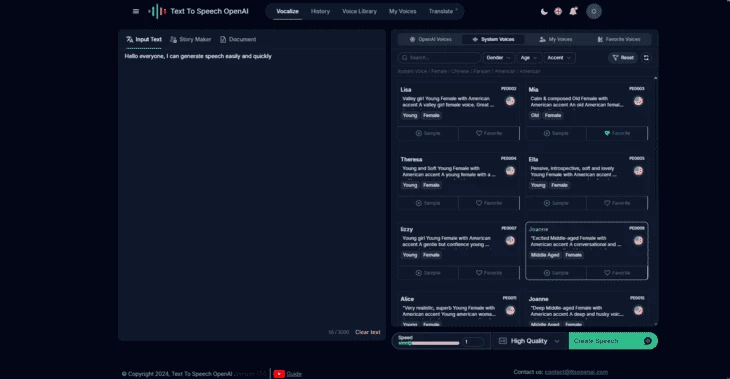Favorite the Ella voice

click(x=617, y=203)
